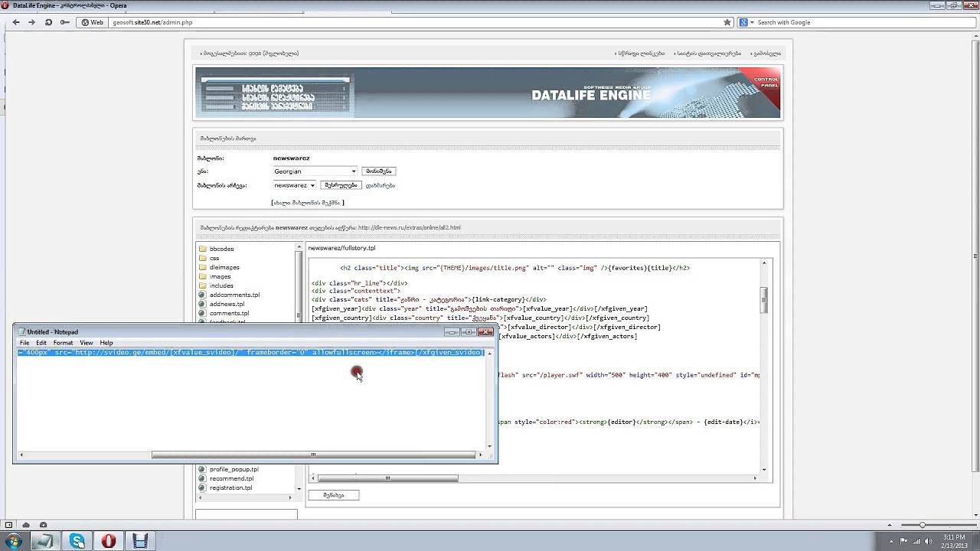Screen dimensions: 980x551
Task: Bookmark this page with the star icon
Action: point(727,22)
